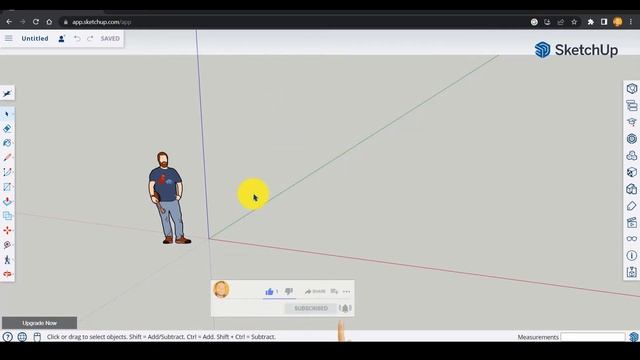The width and height of the screenshot is (640, 360).
Task: Select the Rectangle tool
Action: [7, 187]
